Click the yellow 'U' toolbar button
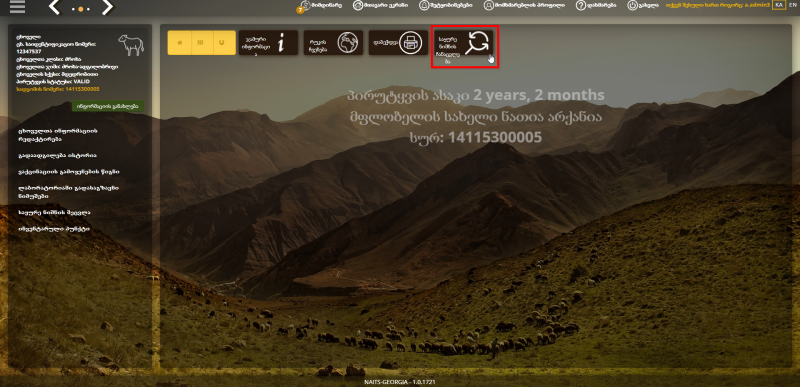 point(224,43)
